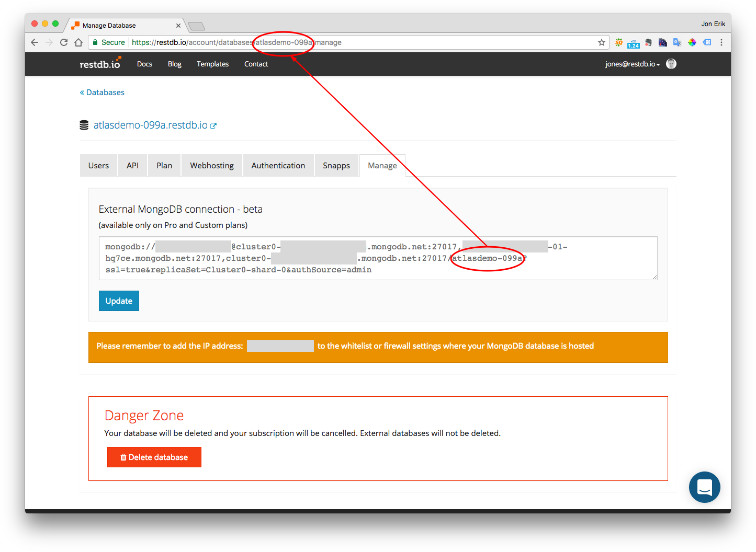This screenshot has width=756, height=552.
Task: Close the Manage Database browser tab
Action: pos(178,25)
